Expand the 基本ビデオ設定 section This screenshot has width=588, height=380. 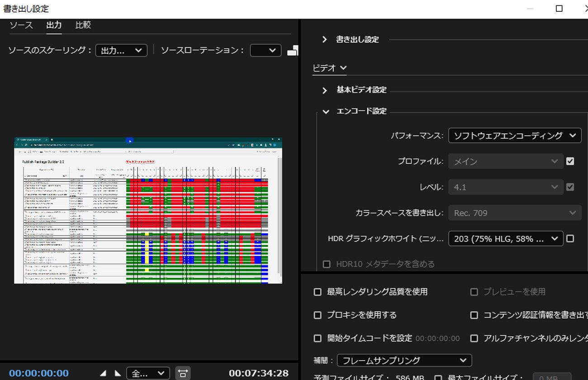(324, 90)
